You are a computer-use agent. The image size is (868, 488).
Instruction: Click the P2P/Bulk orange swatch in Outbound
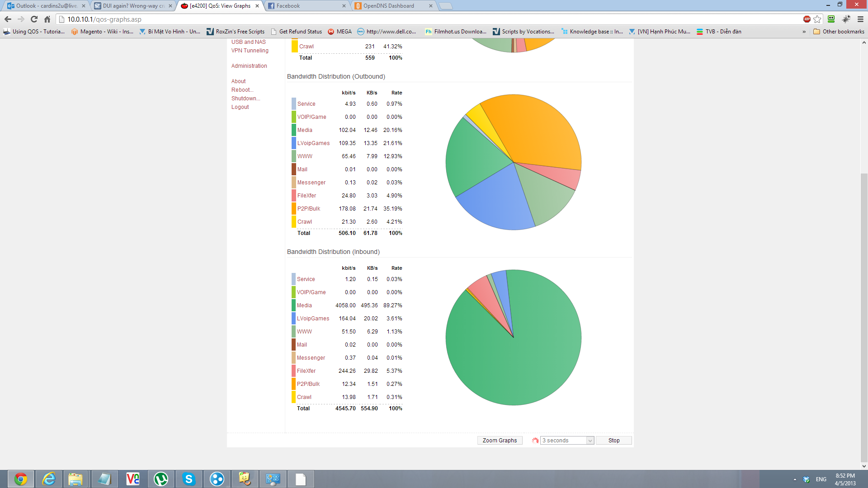tap(294, 209)
